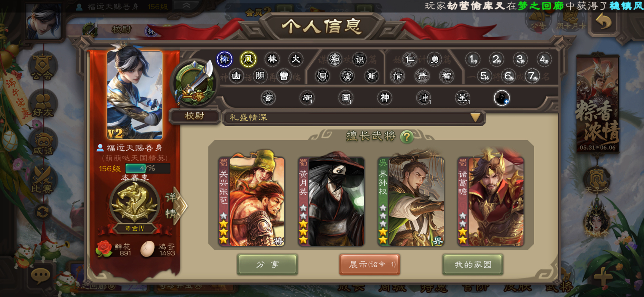644x297 pixels.
Task: Select the 标 badge toggle
Action: [x=225, y=59]
